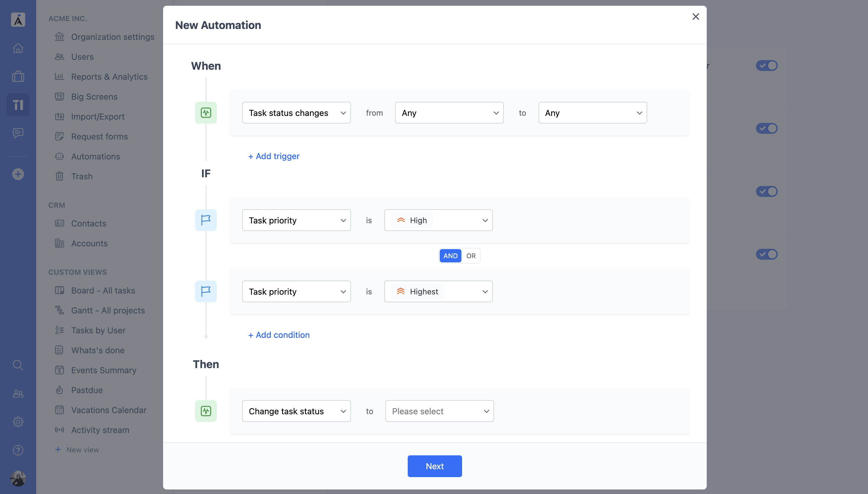868x494 pixels.
Task: Open the Activity stream view
Action: (100, 430)
